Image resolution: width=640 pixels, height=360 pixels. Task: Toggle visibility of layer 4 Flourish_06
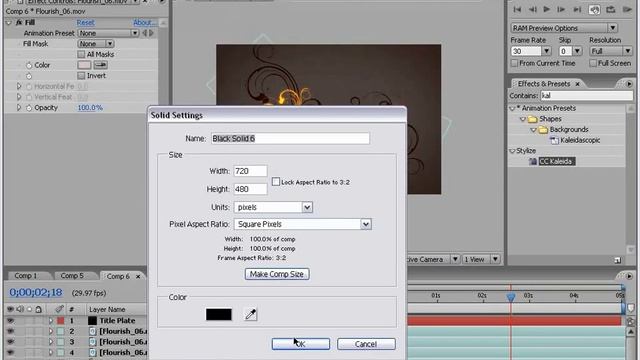pos(10,353)
